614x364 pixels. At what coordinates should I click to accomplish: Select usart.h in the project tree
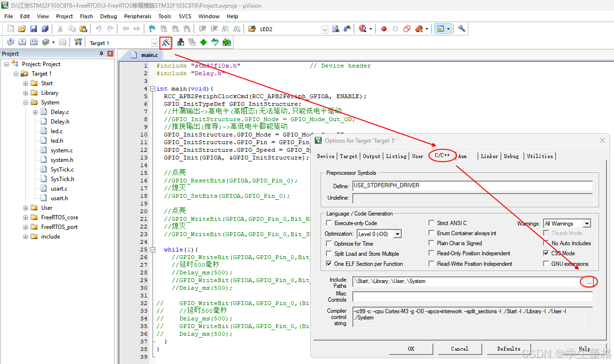point(59,198)
